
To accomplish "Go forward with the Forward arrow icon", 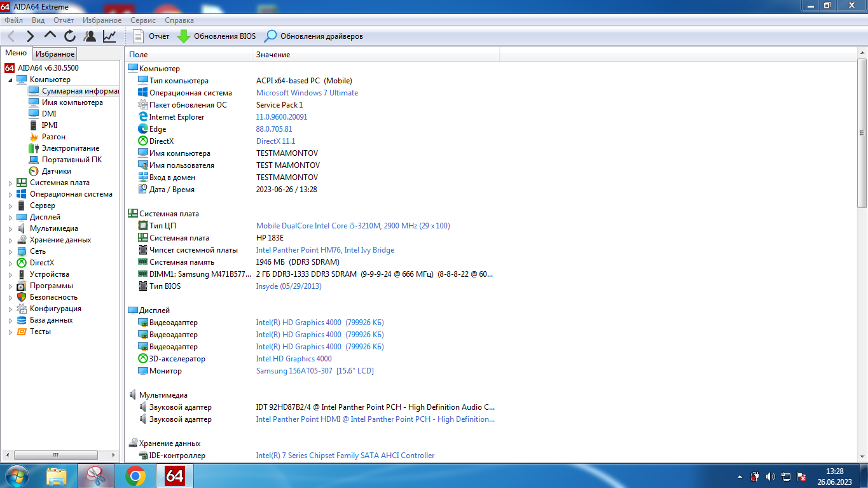I will click(x=31, y=36).
